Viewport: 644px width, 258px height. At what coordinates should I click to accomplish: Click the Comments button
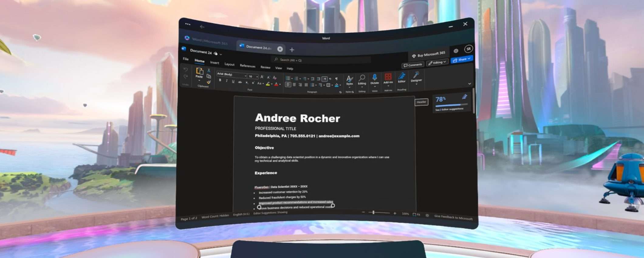[413, 65]
